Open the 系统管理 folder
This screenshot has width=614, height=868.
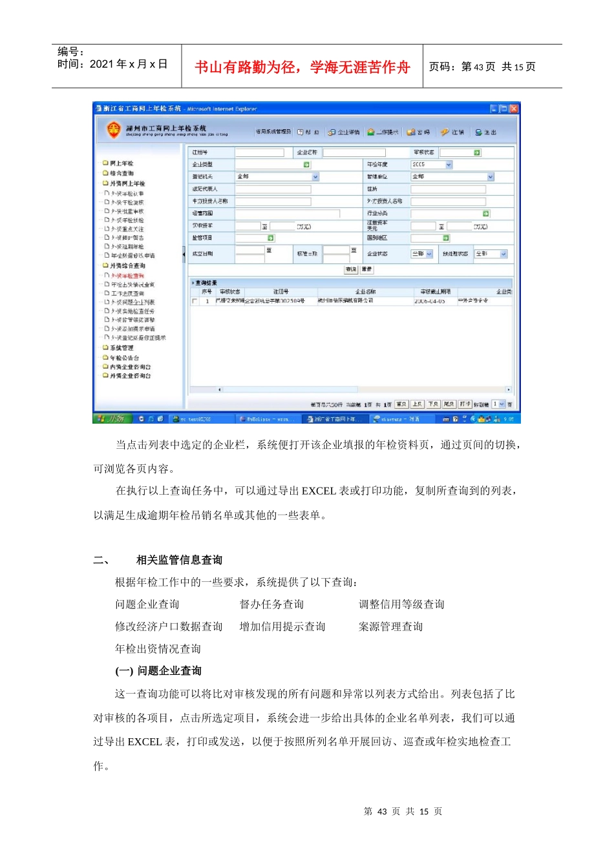tap(118, 348)
